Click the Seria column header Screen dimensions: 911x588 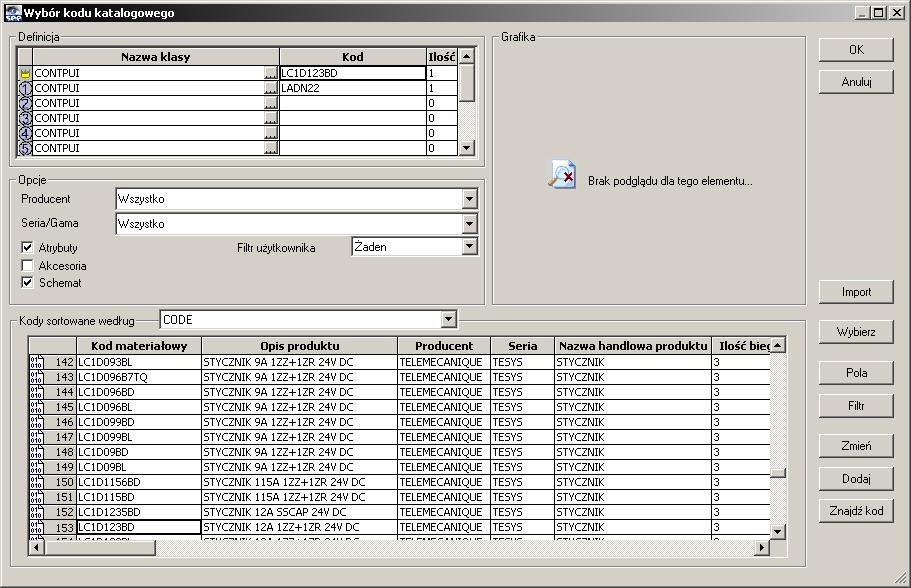coord(523,346)
